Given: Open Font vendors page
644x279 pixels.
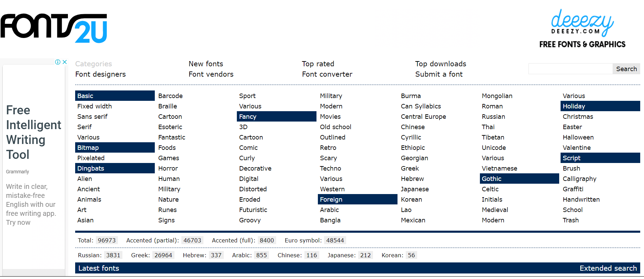Looking at the screenshot, I should pyautogui.click(x=211, y=74).
